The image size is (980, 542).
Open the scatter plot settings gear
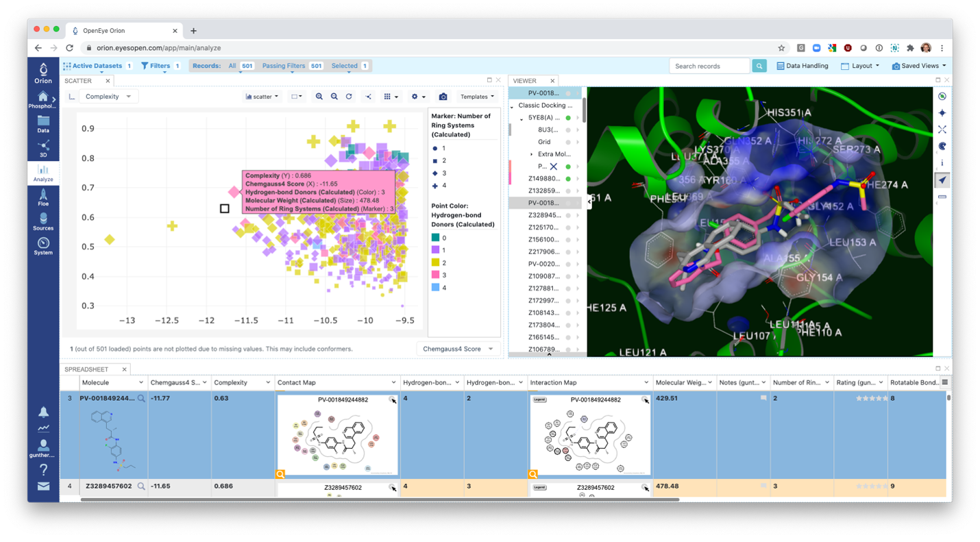[415, 97]
